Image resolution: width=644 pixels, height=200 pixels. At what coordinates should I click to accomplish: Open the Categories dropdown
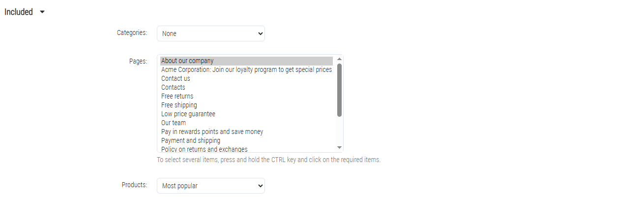tap(211, 33)
